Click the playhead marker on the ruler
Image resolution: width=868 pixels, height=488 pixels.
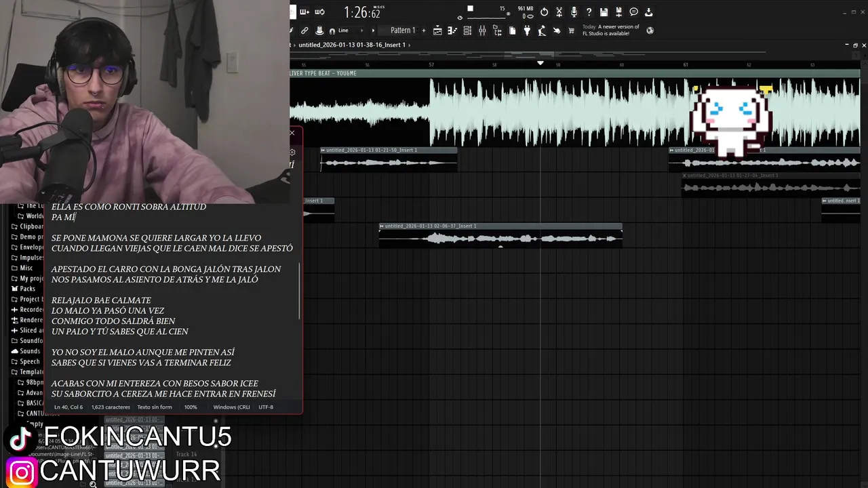[540, 63]
